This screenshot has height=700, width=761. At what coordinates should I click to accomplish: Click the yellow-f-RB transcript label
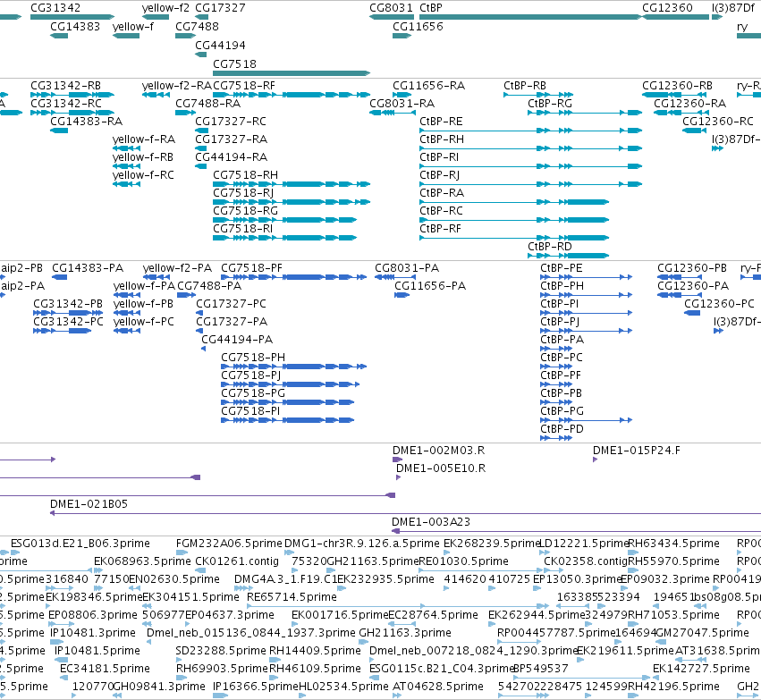143,157
